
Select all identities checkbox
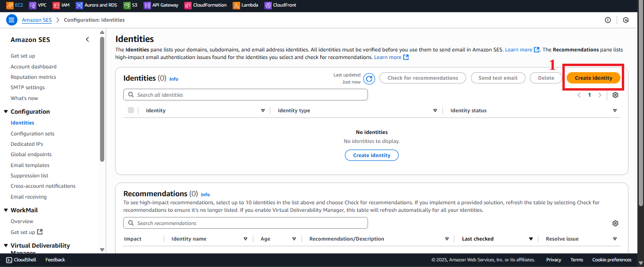[x=131, y=110]
